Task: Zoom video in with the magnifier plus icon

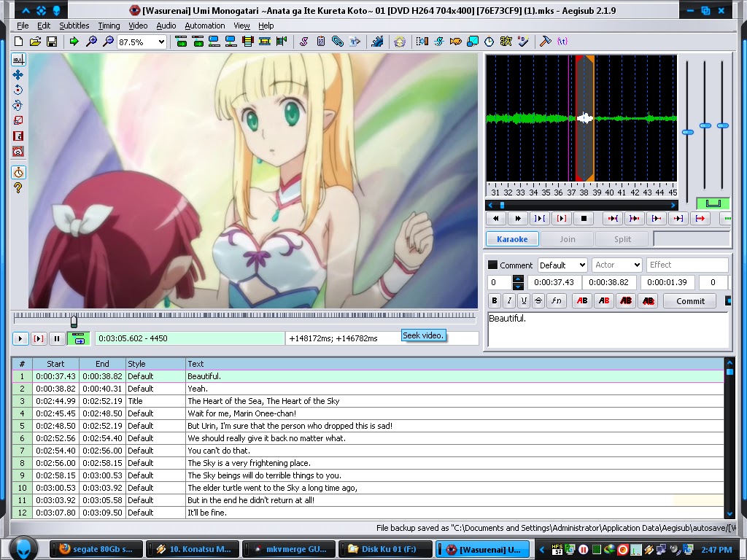Action: click(x=91, y=42)
